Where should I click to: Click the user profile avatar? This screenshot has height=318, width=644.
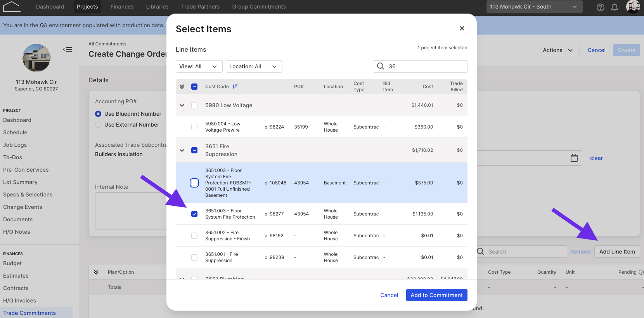(633, 7)
